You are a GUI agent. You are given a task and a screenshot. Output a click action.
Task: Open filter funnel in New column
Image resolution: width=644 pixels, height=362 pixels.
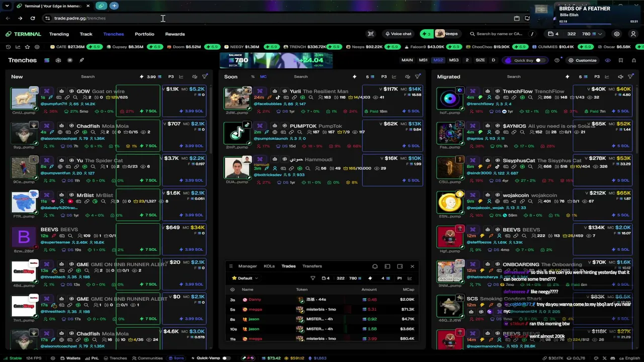point(205,76)
